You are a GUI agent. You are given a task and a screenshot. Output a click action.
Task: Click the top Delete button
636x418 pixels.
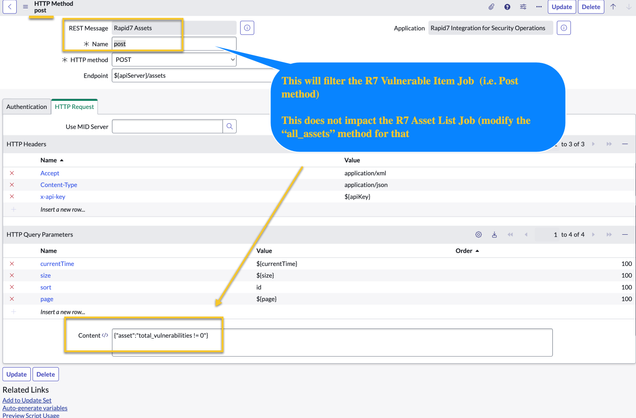click(591, 7)
